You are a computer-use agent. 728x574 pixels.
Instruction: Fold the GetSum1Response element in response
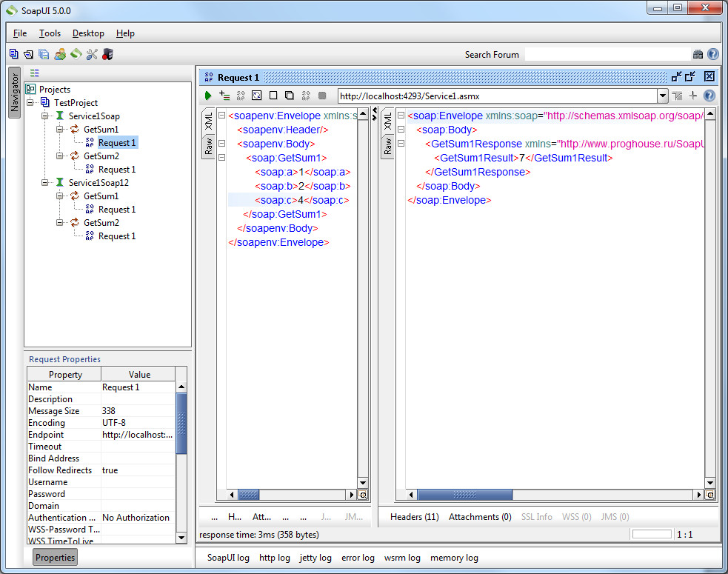coord(401,144)
